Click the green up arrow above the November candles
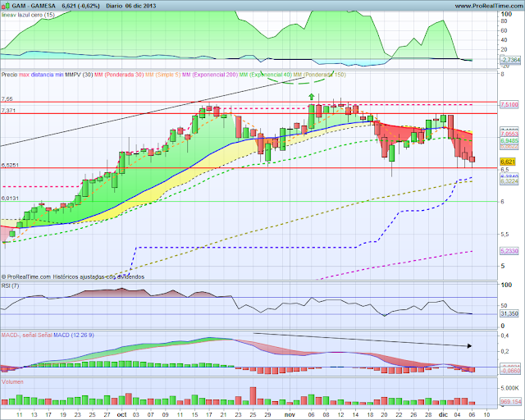This screenshot has height=420, width=525. 312,97
